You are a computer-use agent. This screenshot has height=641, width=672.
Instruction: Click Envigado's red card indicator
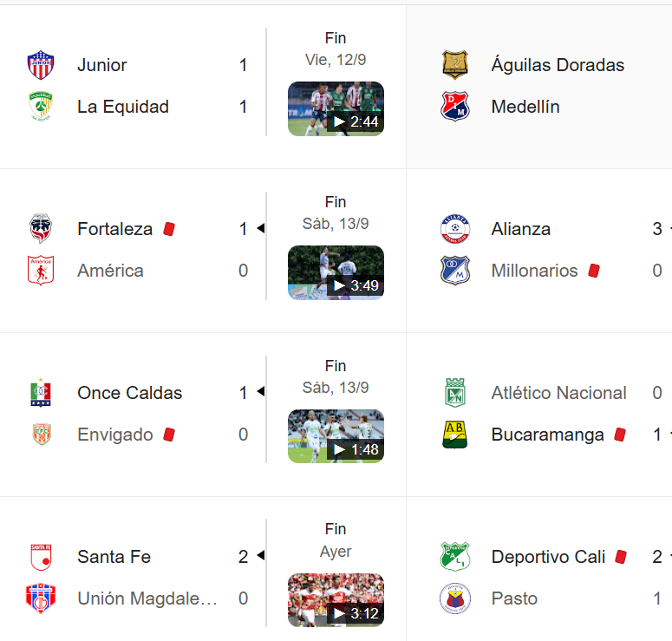(x=169, y=435)
